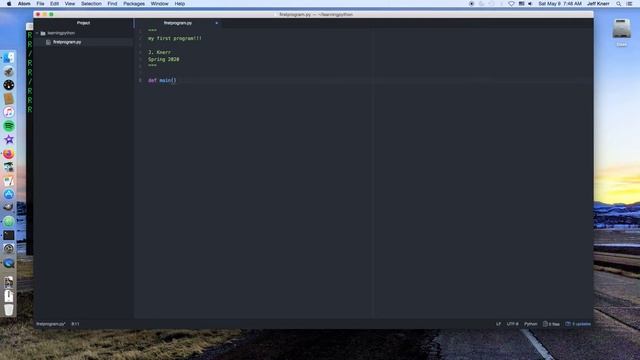Open Spotify from the Dock

click(9, 126)
